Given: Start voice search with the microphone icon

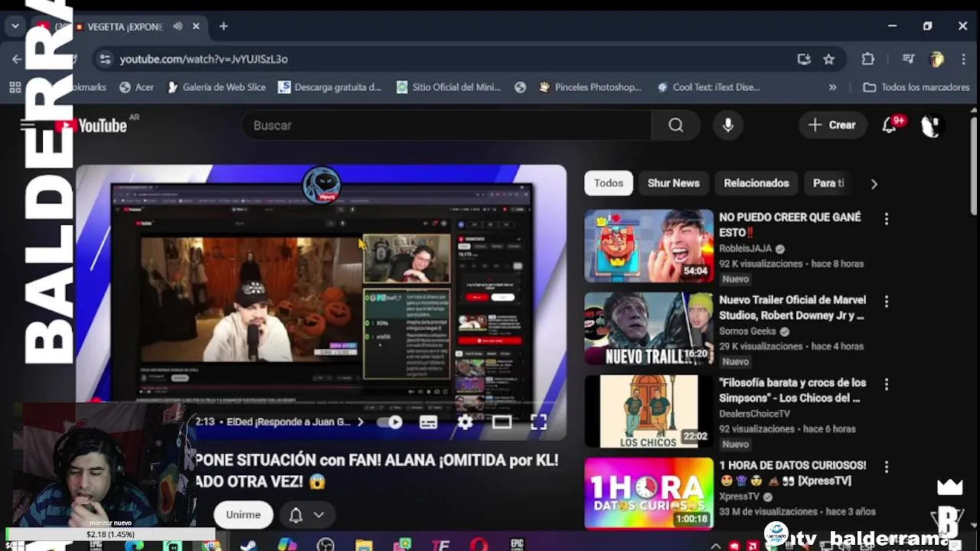Looking at the screenshot, I should click(x=728, y=126).
